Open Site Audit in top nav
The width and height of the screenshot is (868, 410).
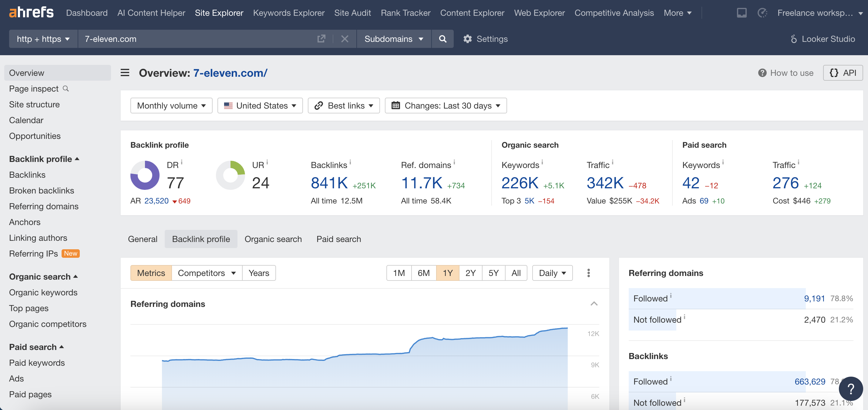tap(352, 13)
